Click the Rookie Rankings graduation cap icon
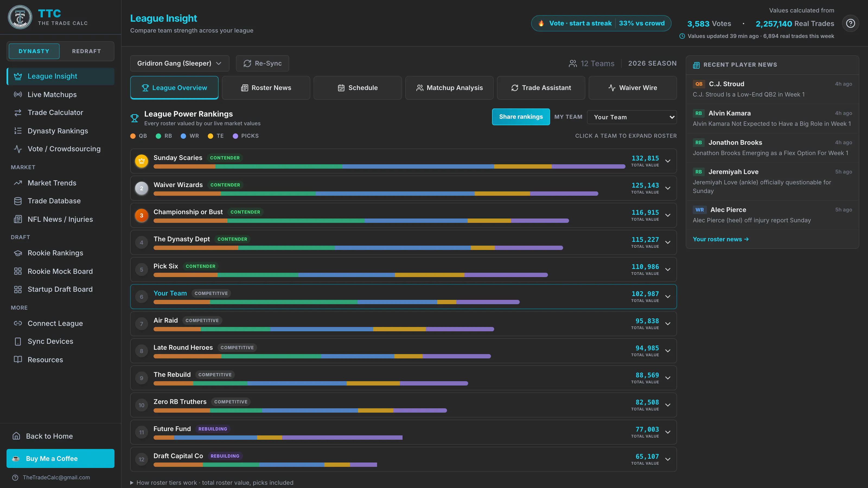This screenshot has width=868, height=488. coord(18,253)
